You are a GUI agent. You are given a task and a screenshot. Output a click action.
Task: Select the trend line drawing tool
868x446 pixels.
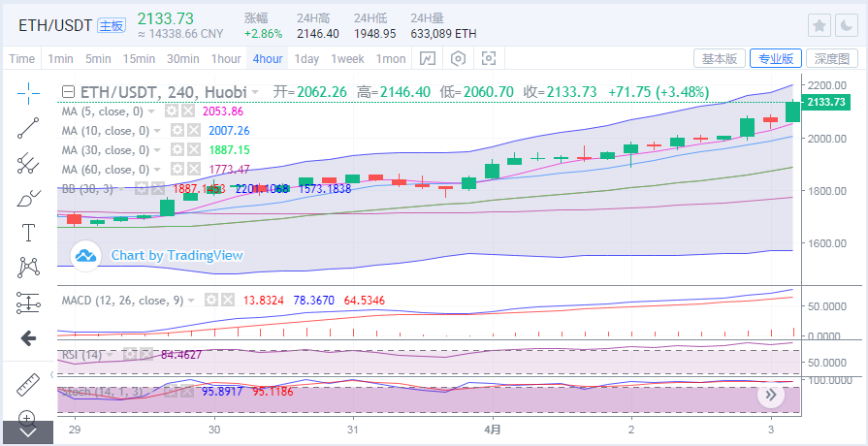[x=28, y=128]
